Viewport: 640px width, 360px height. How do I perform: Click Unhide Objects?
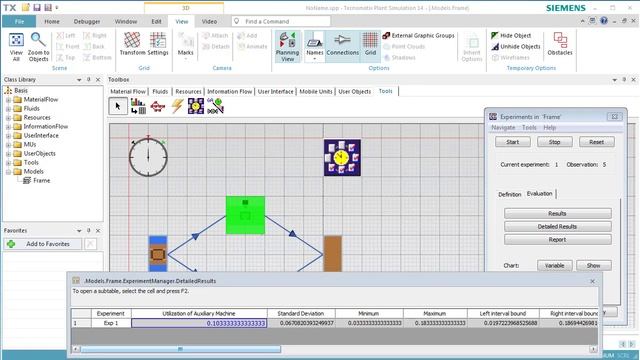pos(516,47)
